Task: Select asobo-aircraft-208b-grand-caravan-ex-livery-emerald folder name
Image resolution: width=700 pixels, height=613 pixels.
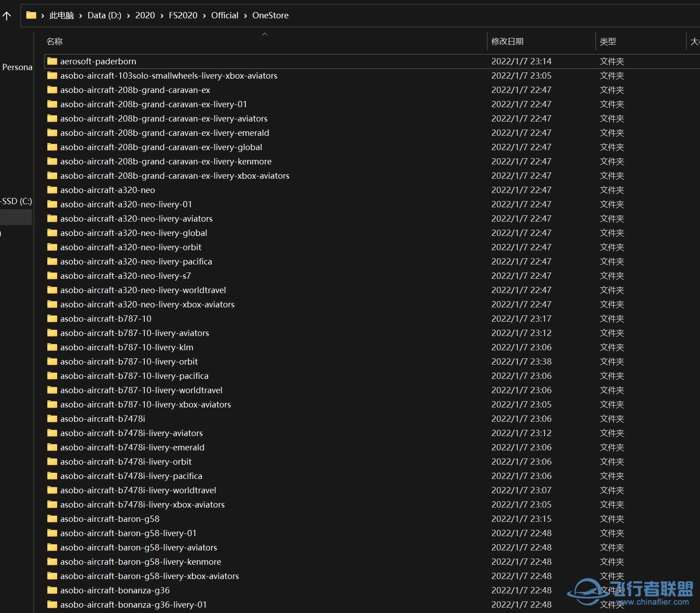Action: (x=165, y=133)
